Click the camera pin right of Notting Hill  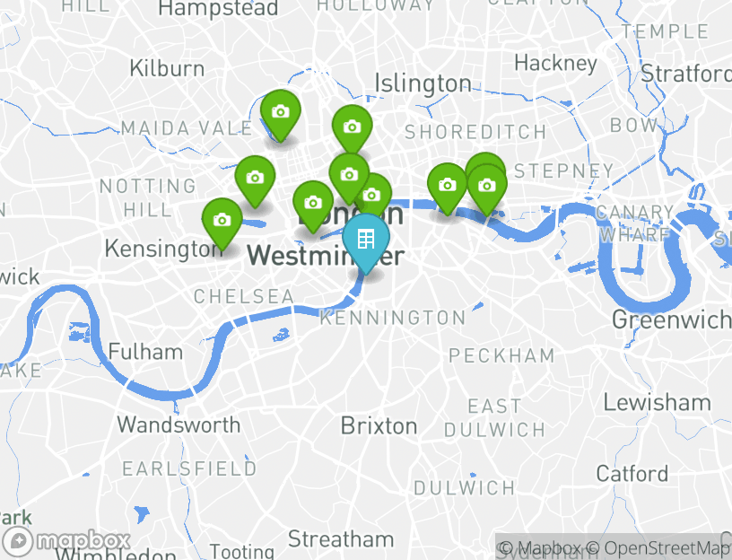tap(255, 180)
